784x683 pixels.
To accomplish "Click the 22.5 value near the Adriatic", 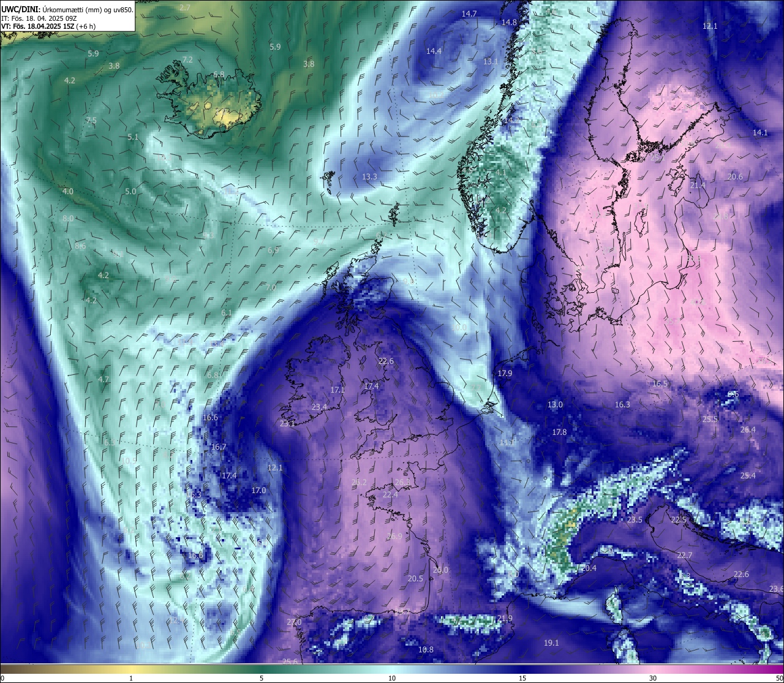I will [x=679, y=519].
